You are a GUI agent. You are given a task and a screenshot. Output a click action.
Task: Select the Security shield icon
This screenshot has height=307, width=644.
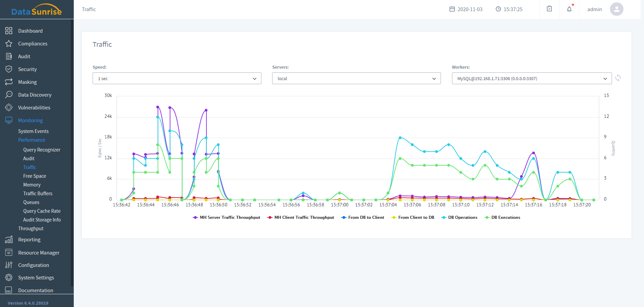[x=9, y=69]
